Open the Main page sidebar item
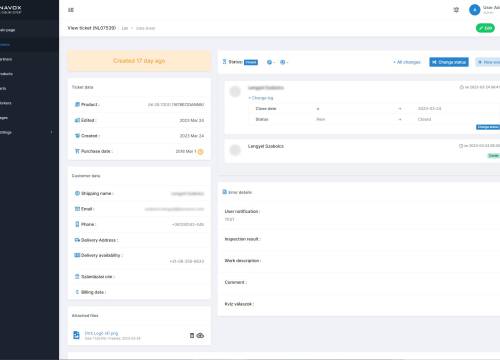 tap(8, 30)
